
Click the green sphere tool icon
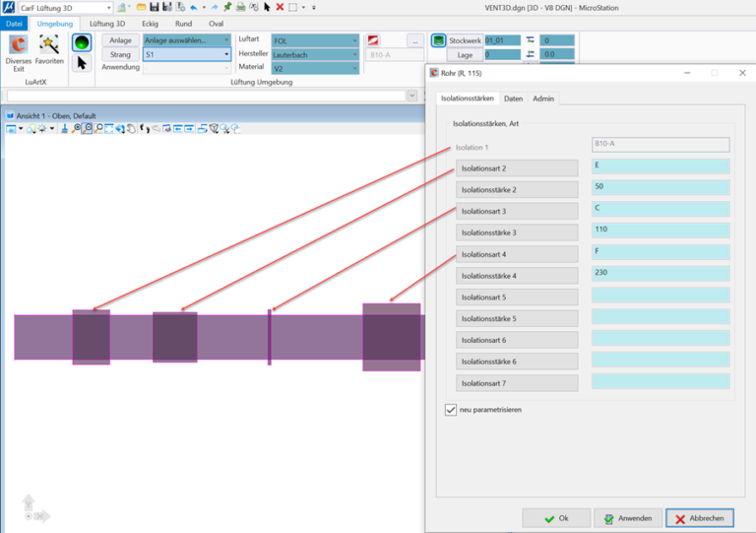pos(82,42)
